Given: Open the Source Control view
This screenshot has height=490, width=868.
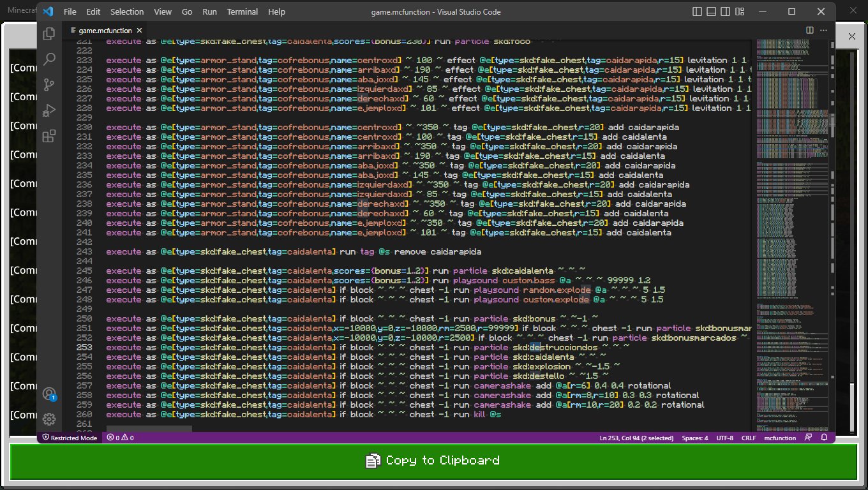Looking at the screenshot, I should pyautogui.click(x=49, y=85).
